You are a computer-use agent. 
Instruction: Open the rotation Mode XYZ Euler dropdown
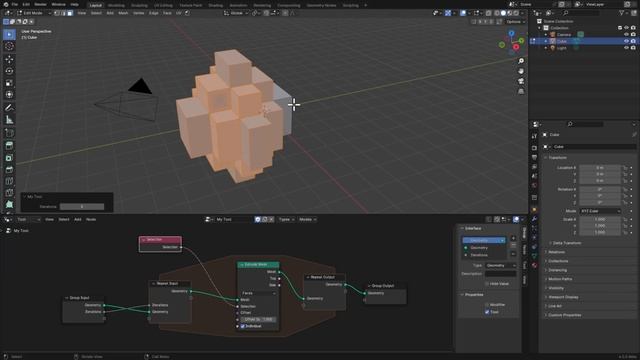[600, 211]
